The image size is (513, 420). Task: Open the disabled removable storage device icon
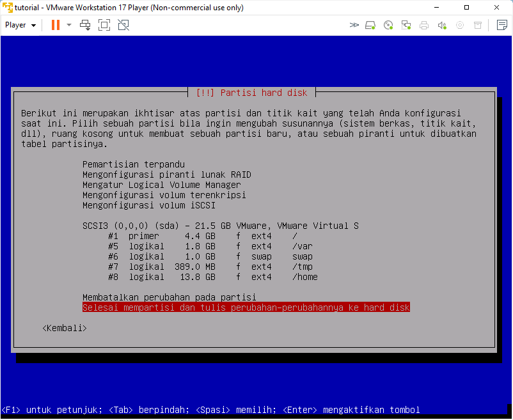click(478, 25)
